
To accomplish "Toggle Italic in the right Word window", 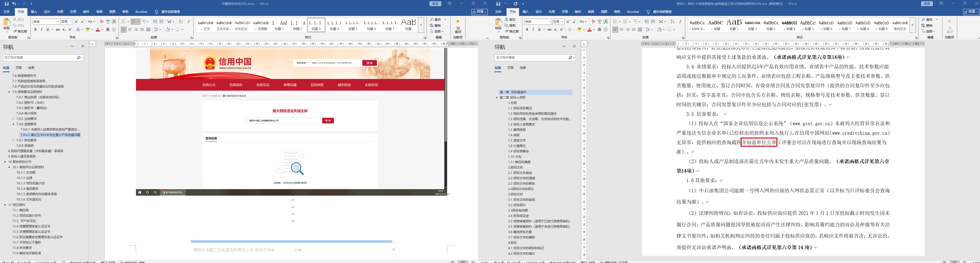I will (533, 29).
